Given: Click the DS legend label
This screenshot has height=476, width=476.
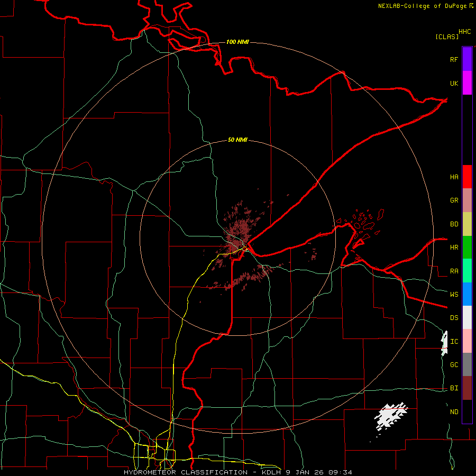Looking at the screenshot, I should click(x=454, y=318).
